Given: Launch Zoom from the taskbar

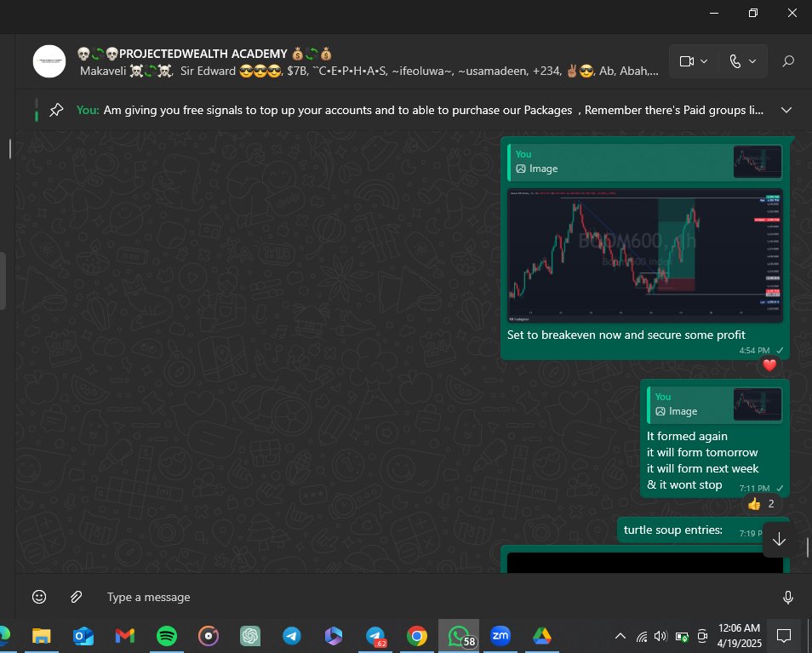Looking at the screenshot, I should (x=500, y=635).
